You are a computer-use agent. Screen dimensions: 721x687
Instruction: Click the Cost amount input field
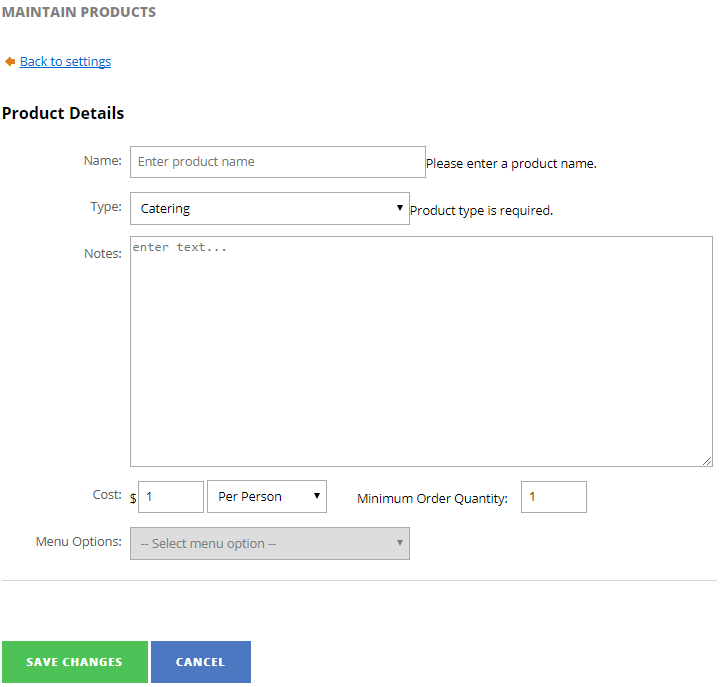[170, 497]
